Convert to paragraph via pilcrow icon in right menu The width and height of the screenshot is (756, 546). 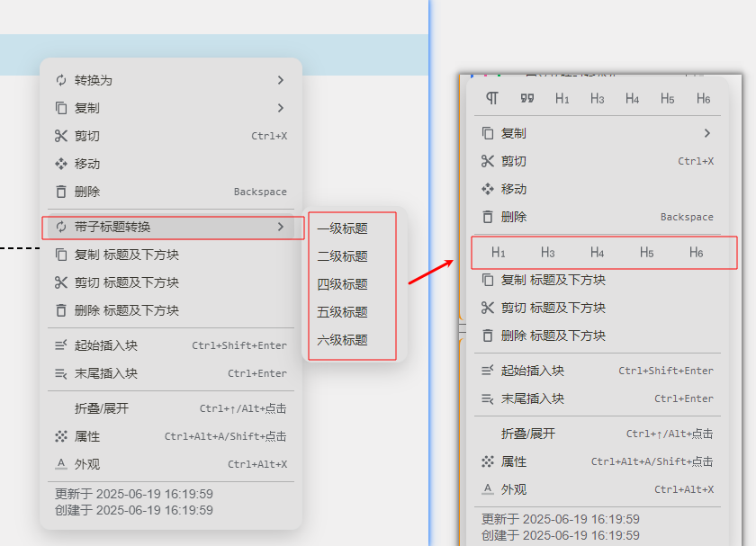click(x=491, y=98)
